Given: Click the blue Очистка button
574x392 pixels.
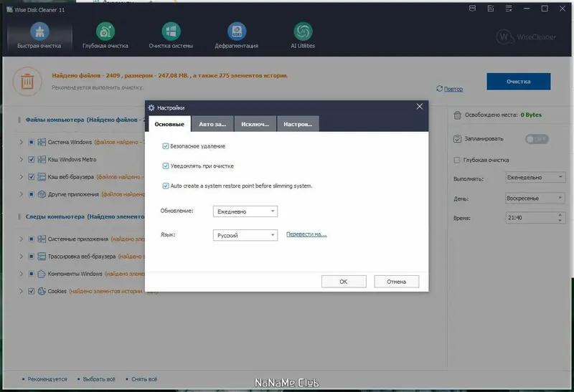Looking at the screenshot, I should (518, 82).
